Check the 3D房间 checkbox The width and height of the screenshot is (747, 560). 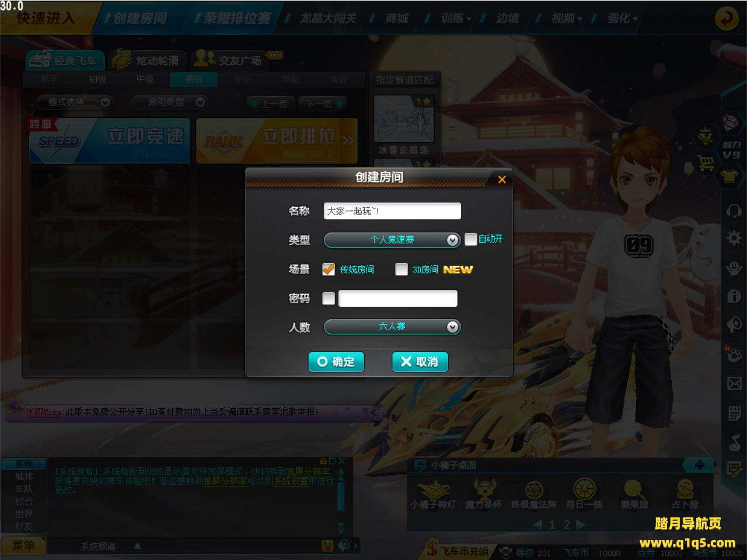401,269
